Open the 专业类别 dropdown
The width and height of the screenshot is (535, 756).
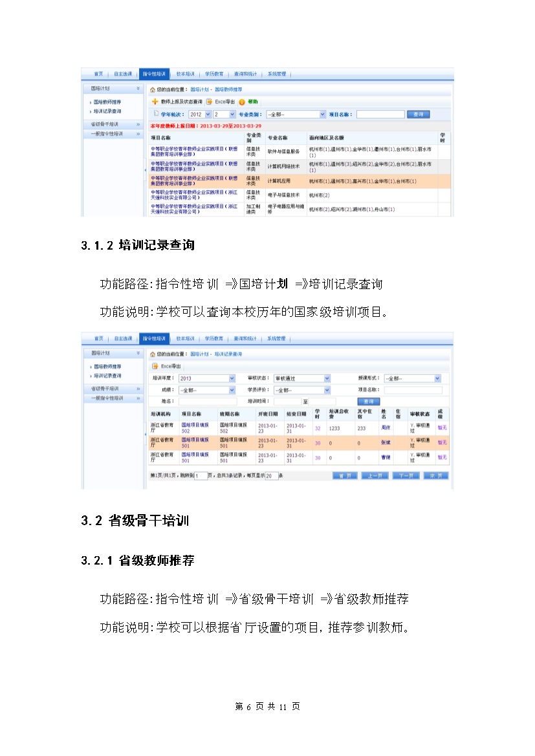(296, 114)
